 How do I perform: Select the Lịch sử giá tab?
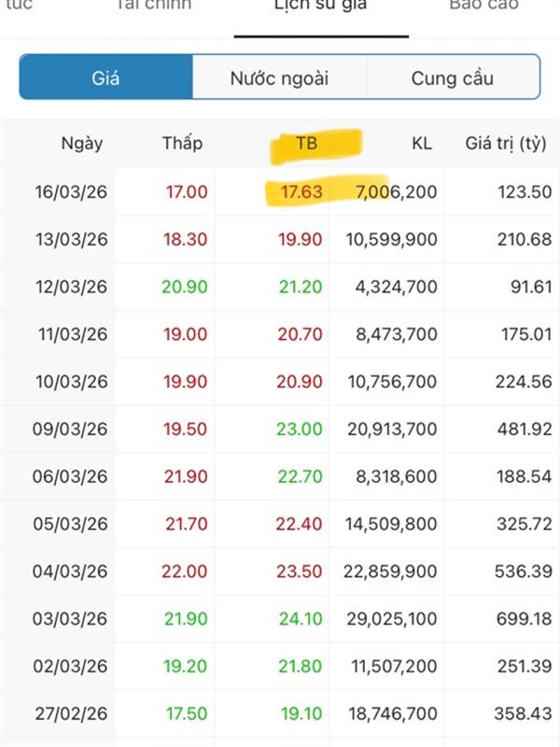(320, 6)
